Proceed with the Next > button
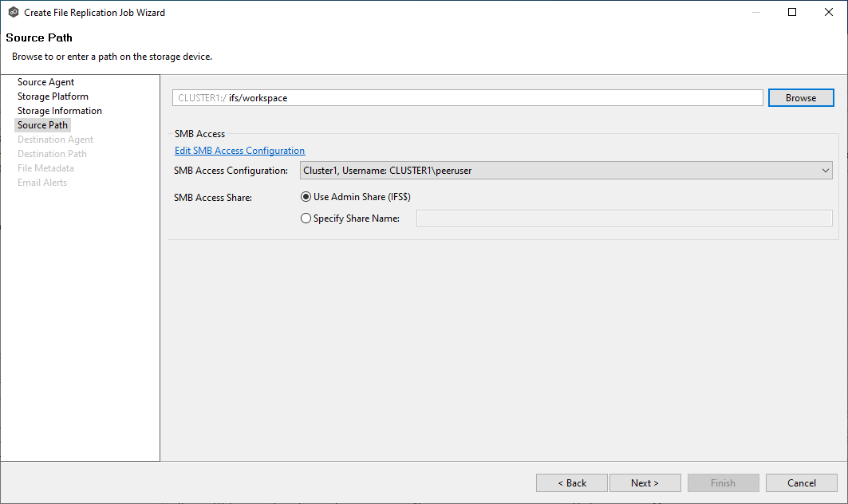Screen dimensions: 848x504 [x=645, y=483]
